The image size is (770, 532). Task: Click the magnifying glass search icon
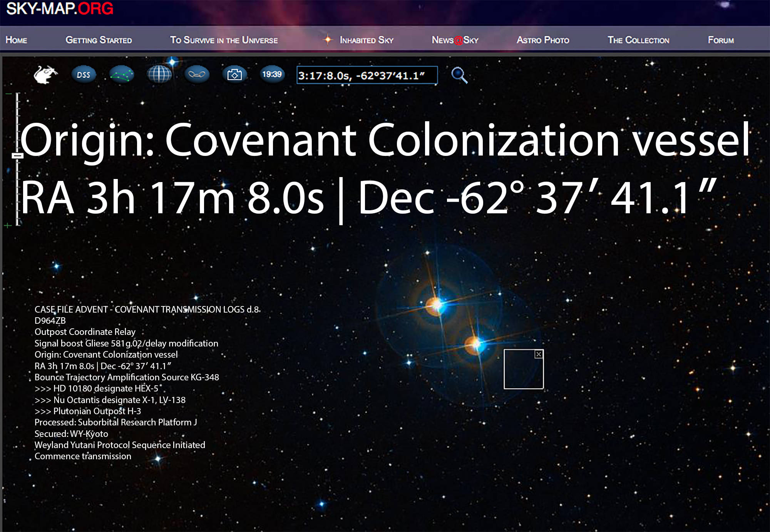pos(459,75)
